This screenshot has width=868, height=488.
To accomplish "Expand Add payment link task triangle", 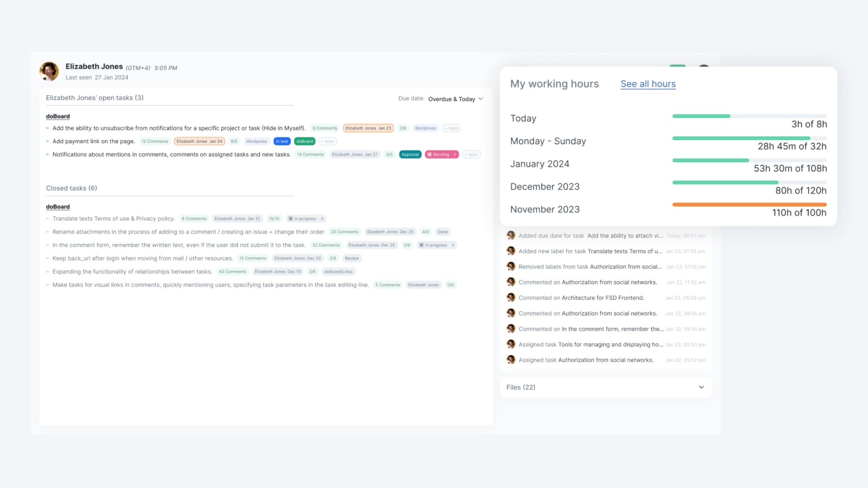I will click(x=48, y=141).
